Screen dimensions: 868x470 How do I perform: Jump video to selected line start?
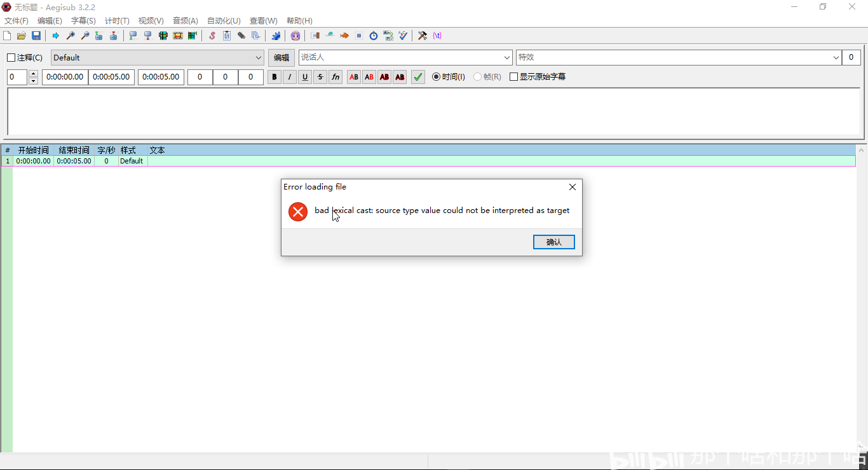point(99,36)
